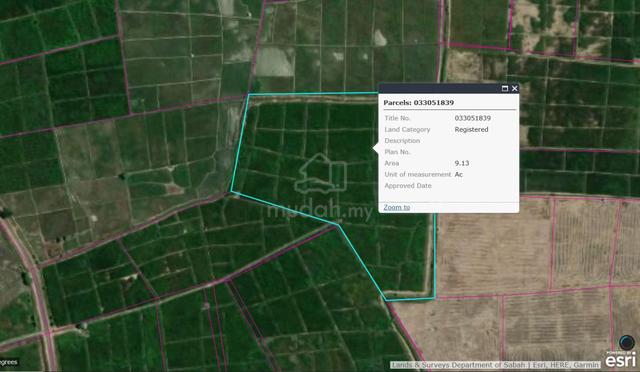Viewport: 640px width, 372px height.
Task: Click the Land Category field label
Action: 407,129
